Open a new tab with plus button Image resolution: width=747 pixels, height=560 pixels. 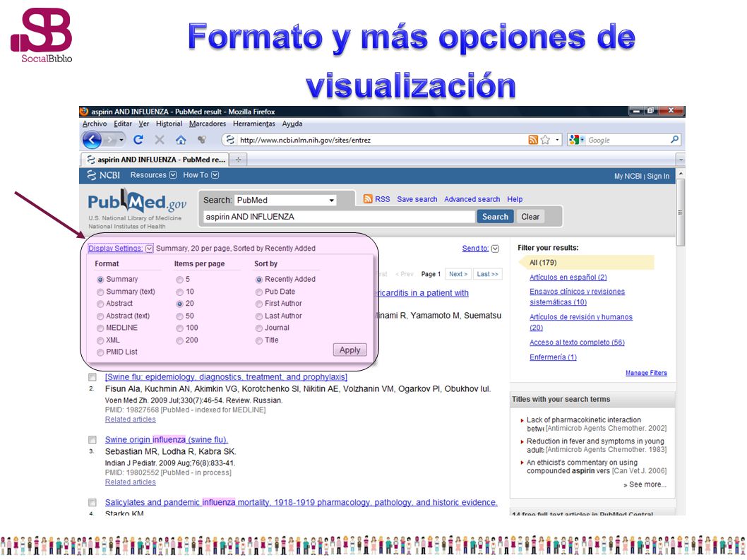point(238,159)
